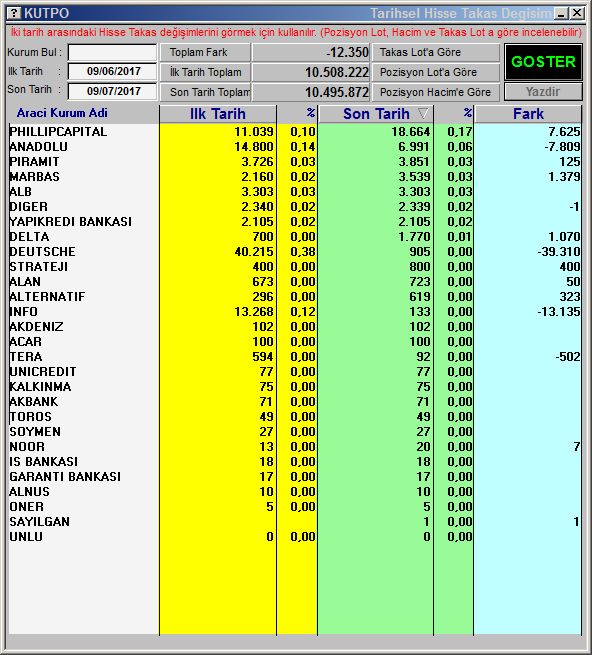Click DEUTSCHE's Fark value -39.310

pos(559,252)
